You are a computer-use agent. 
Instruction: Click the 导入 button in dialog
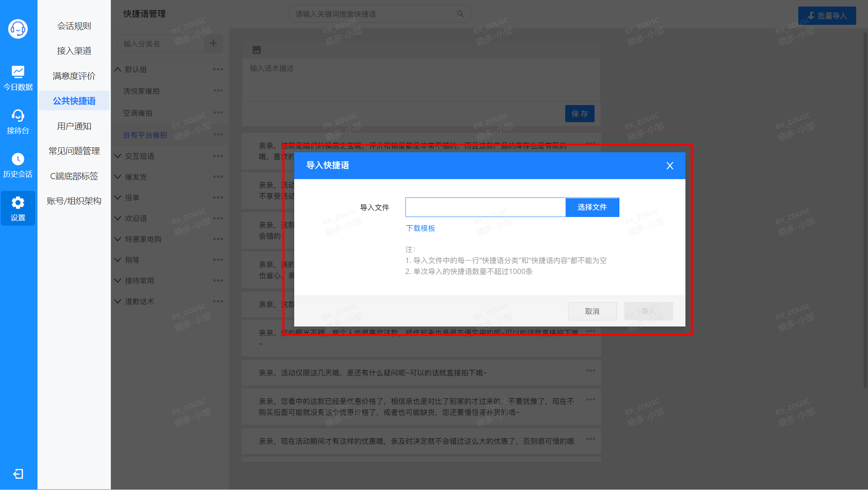[x=648, y=311]
